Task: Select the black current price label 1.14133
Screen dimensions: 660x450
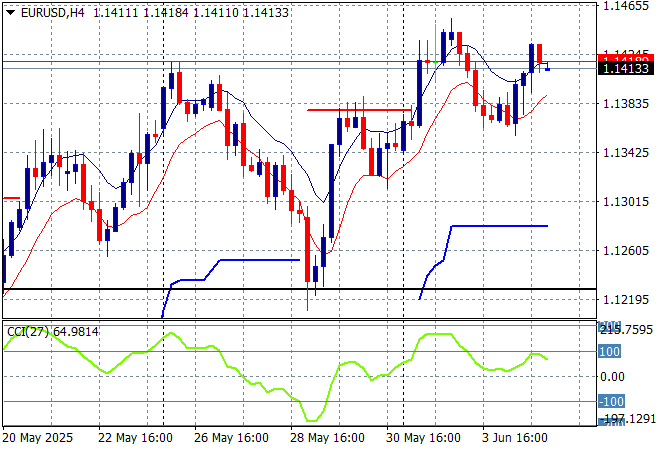Action: click(626, 69)
